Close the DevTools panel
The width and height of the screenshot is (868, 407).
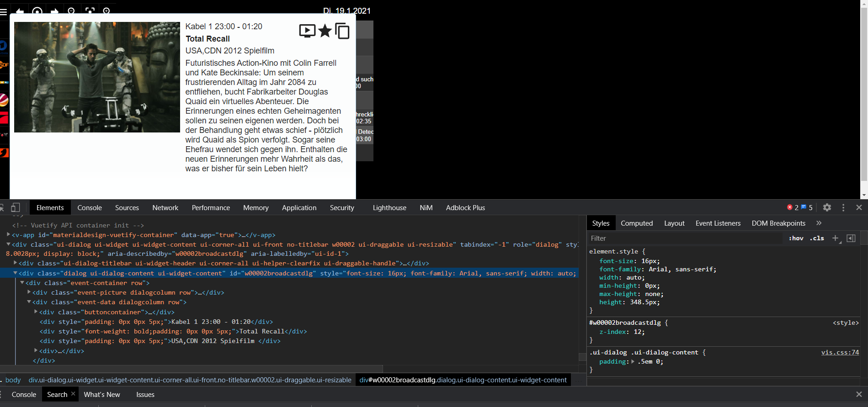point(859,207)
